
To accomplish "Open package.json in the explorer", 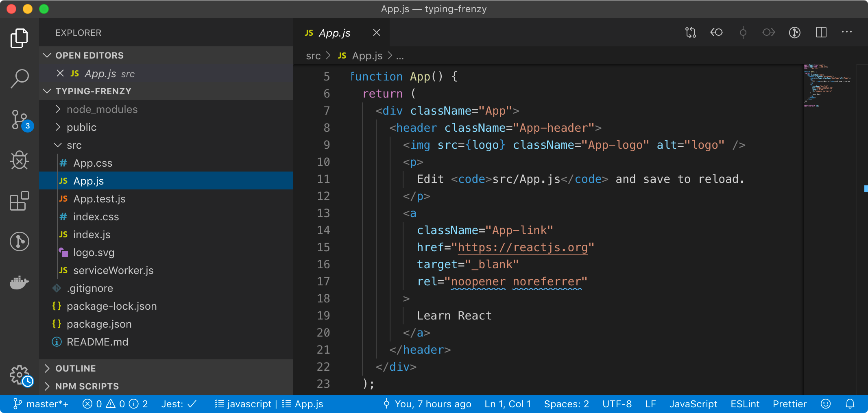I will click(166, 324).
